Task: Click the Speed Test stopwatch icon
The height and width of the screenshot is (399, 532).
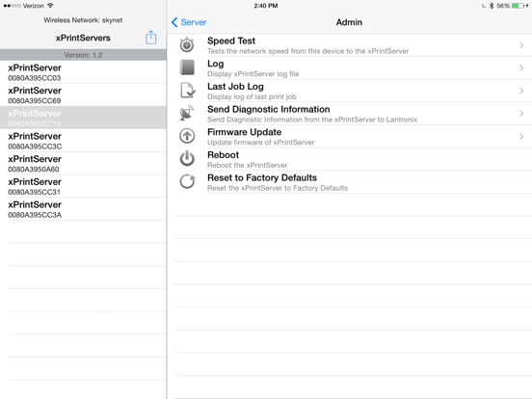Action: [x=187, y=44]
